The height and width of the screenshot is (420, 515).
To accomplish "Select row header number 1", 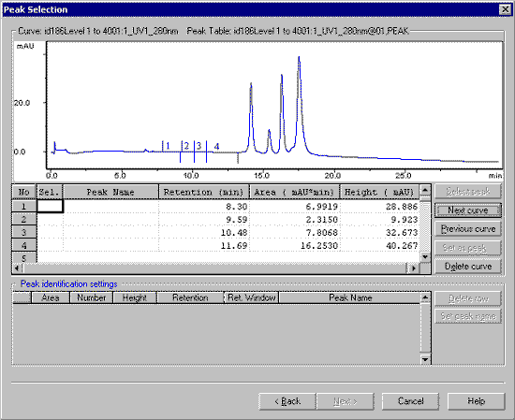I will coord(23,207).
